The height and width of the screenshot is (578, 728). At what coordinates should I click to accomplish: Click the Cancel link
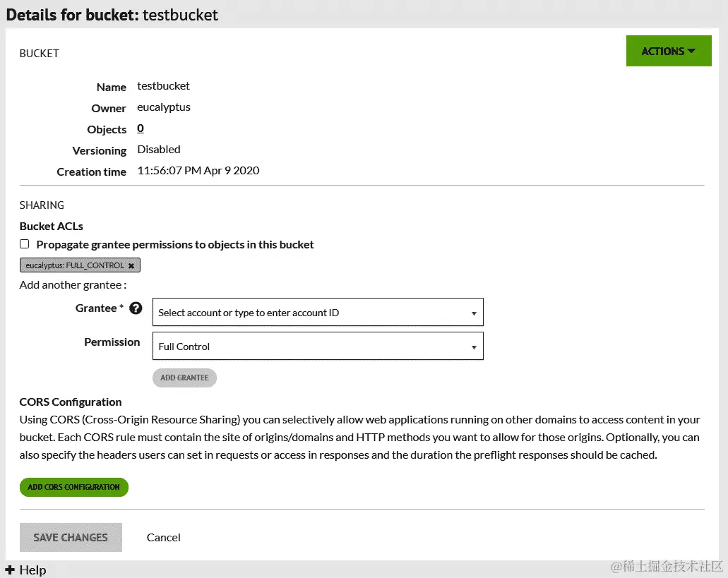(163, 537)
